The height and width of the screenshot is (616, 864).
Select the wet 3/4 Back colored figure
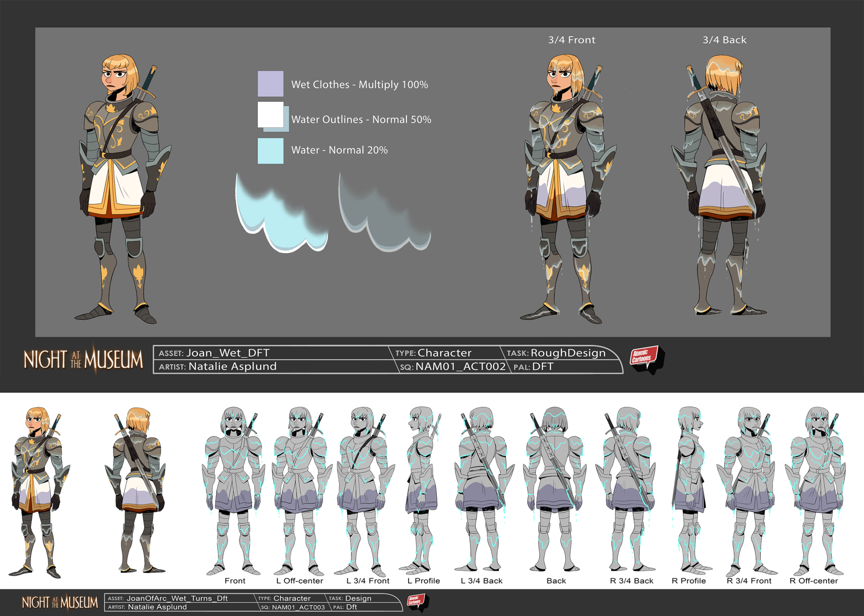pos(720,186)
